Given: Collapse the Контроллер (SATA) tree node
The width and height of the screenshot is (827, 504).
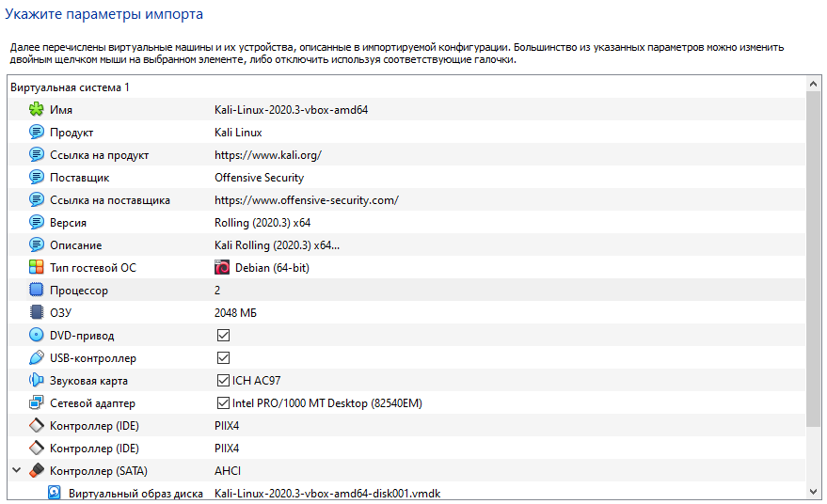Looking at the screenshot, I should 17,470.
